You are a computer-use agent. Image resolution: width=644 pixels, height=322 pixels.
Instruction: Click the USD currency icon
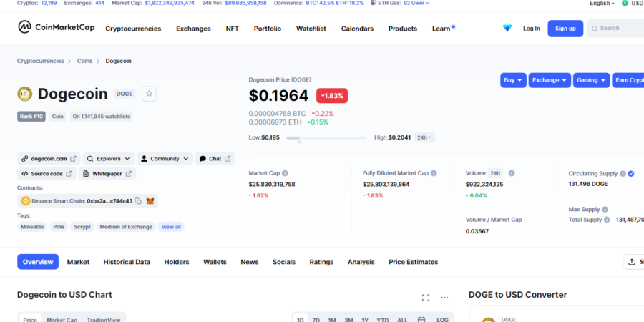click(x=625, y=3)
